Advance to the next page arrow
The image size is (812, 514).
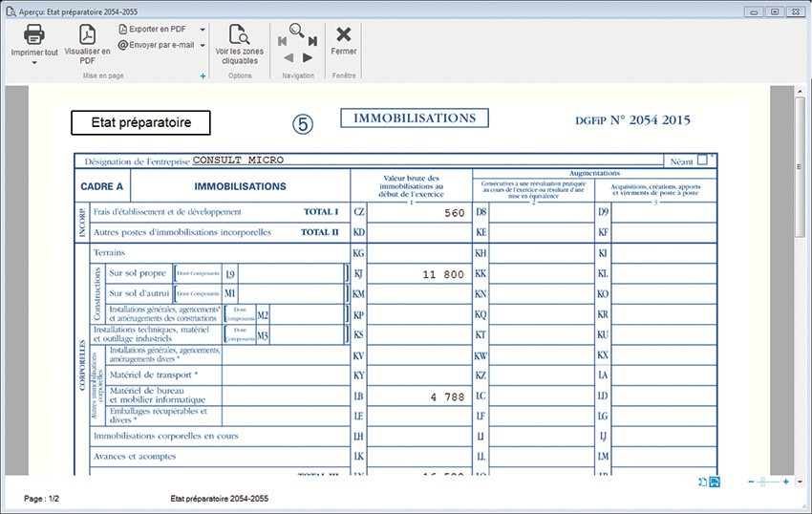point(308,58)
